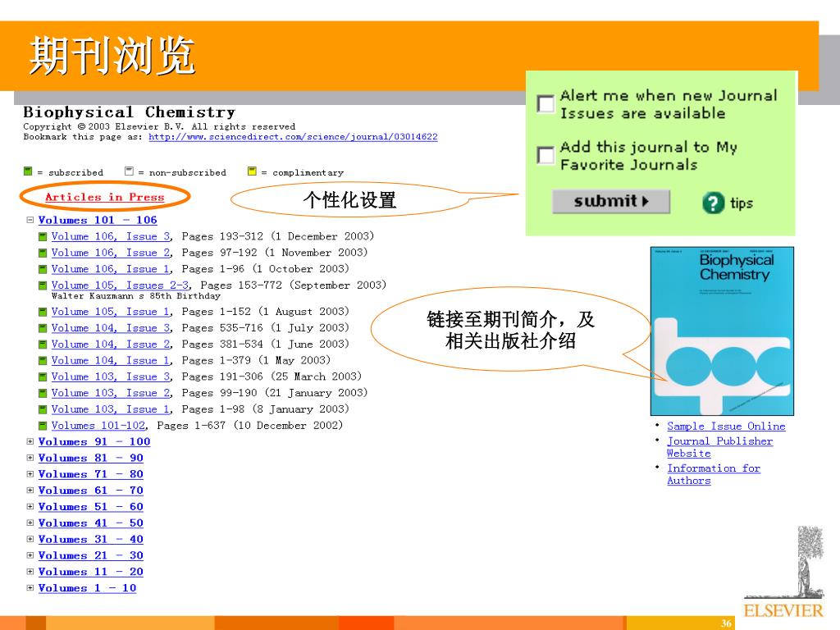The image size is (840, 630).
Task: Open Volume 103, Issue 3 link
Action: (112, 377)
